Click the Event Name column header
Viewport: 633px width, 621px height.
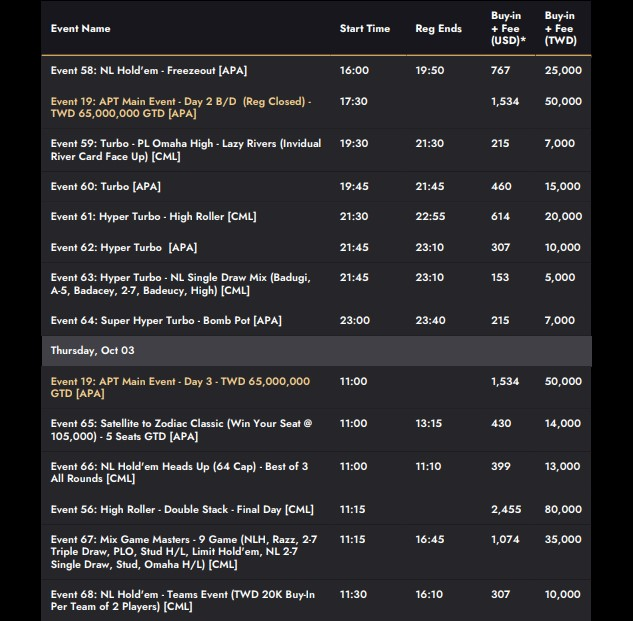(x=81, y=29)
